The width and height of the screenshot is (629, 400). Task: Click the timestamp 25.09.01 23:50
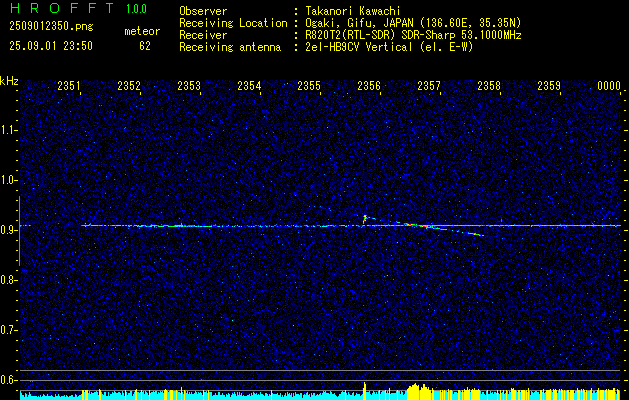(51, 46)
